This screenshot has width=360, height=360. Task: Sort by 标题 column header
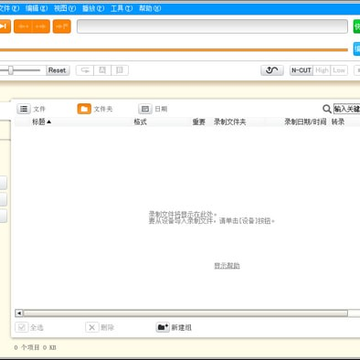click(x=42, y=122)
